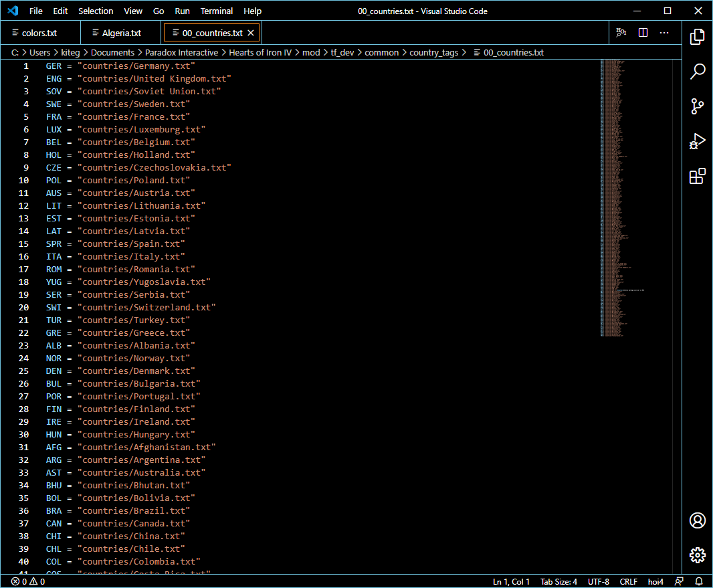Open the Search view in the activity bar
Viewport: 713px width, 588px height.
(697, 72)
